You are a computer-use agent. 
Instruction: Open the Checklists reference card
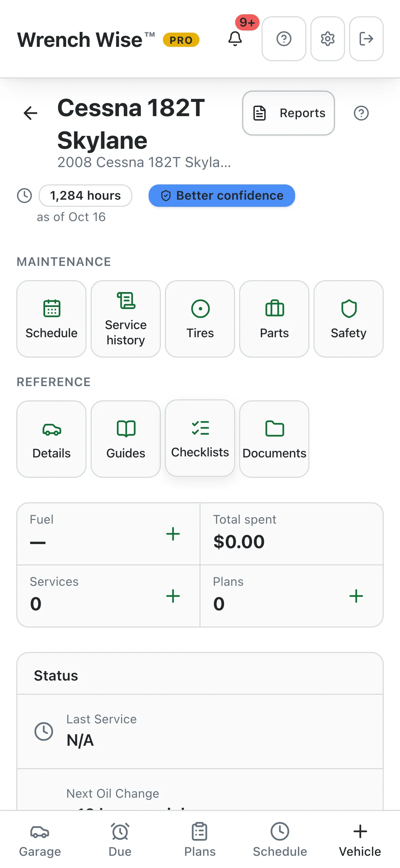[x=200, y=438]
